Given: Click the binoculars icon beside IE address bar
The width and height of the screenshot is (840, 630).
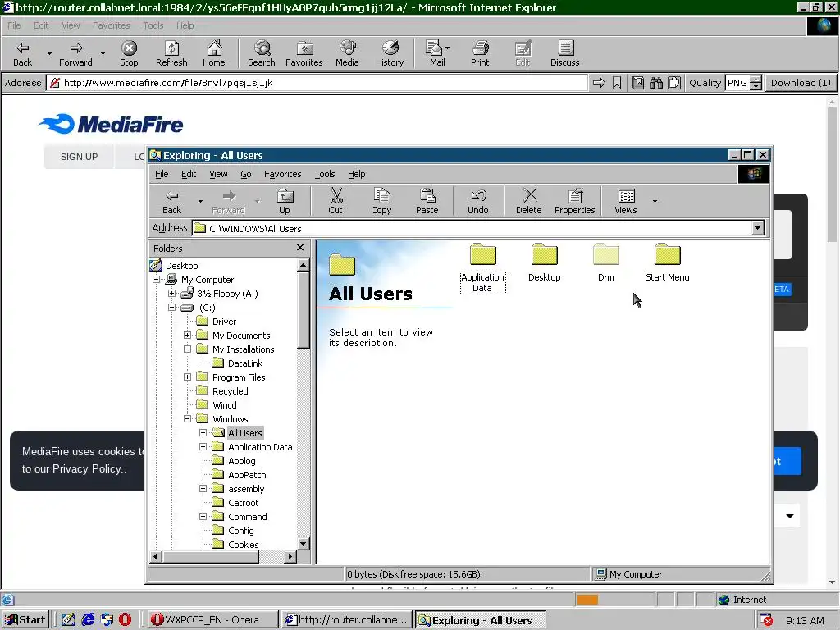Looking at the screenshot, I should 656,83.
